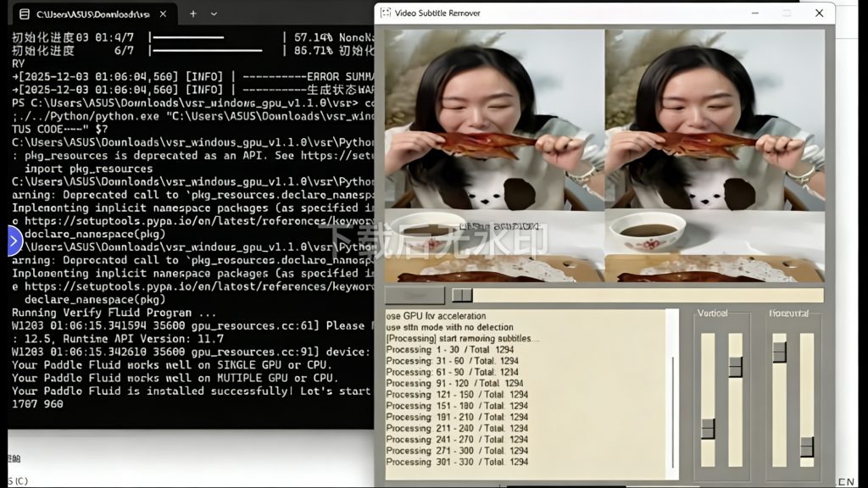This screenshot has height=488, width=868.
Task: Click the first Horizontal slider handle
Action: (779, 351)
